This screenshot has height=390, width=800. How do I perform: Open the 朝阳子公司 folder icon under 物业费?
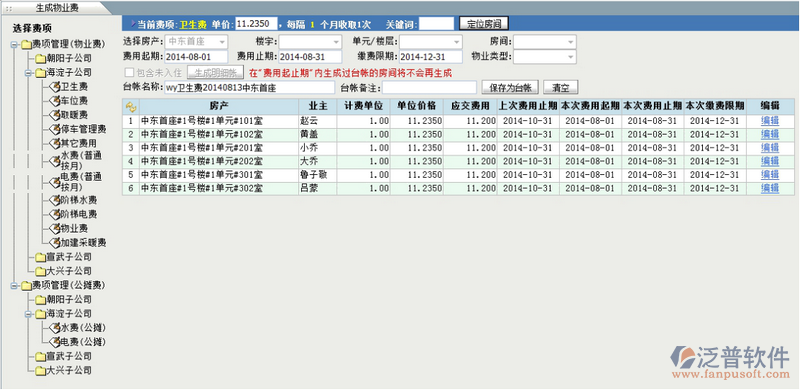[41, 59]
